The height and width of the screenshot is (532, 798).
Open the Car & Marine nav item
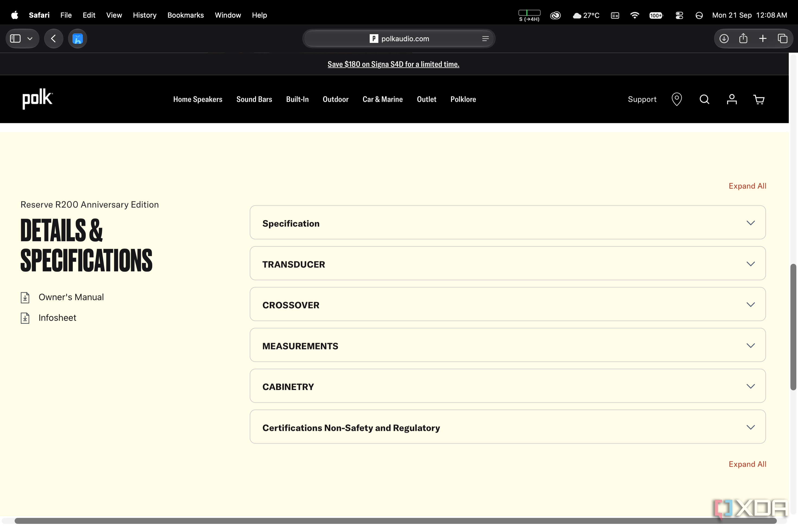pyautogui.click(x=383, y=99)
